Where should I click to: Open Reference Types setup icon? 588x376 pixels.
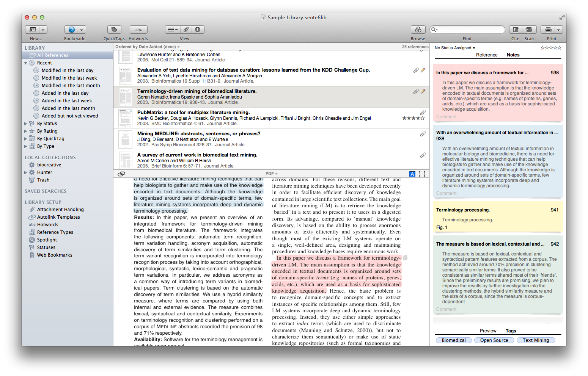pos(32,232)
